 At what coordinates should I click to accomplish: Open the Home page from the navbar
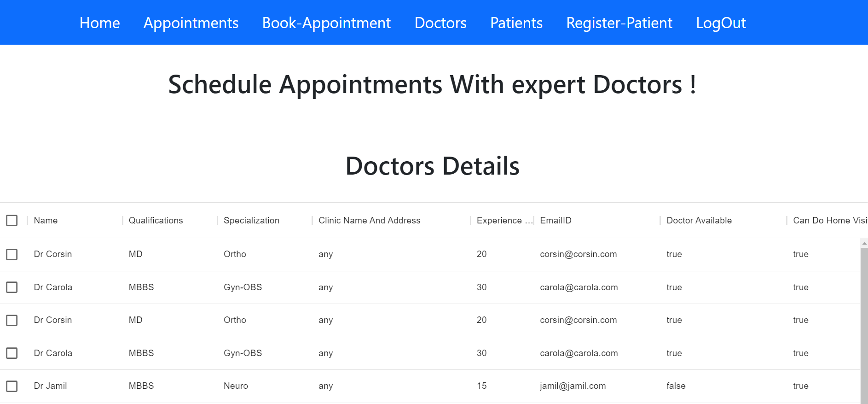point(99,23)
